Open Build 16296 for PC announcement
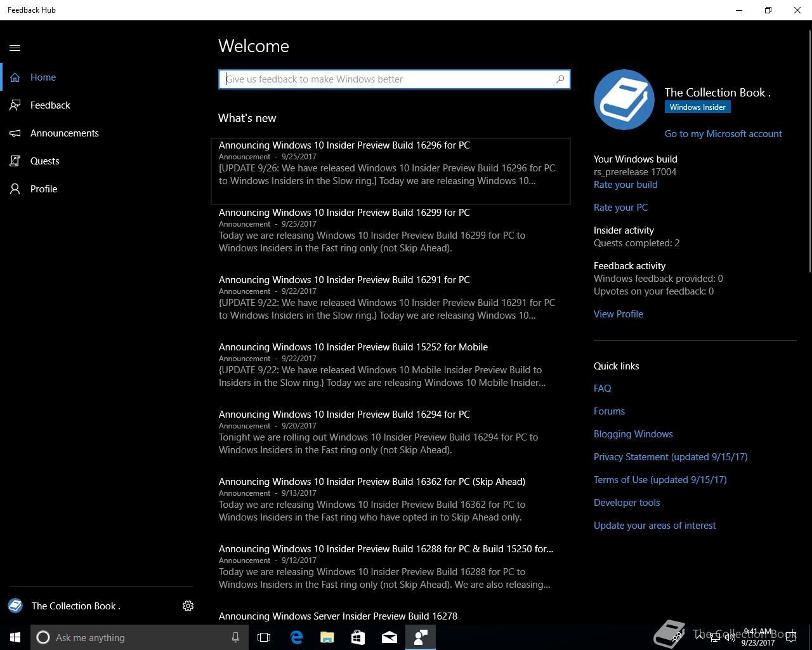 click(x=391, y=171)
